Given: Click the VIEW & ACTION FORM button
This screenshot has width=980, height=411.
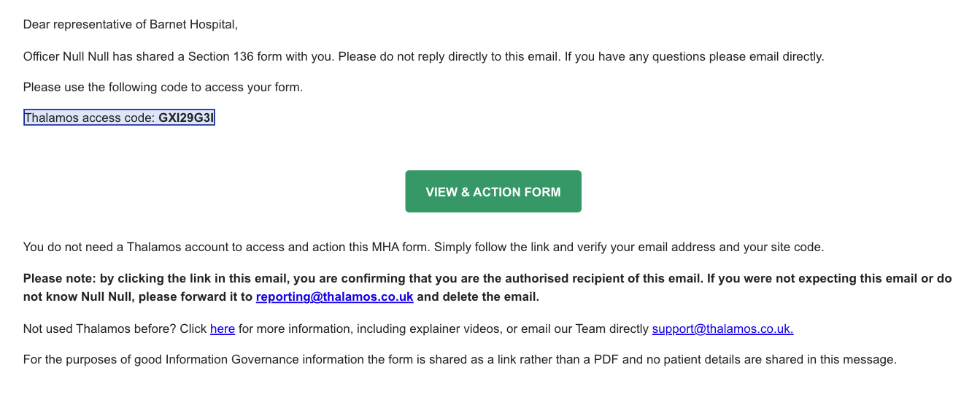Looking at the screenshot, I should coord(493,192).
